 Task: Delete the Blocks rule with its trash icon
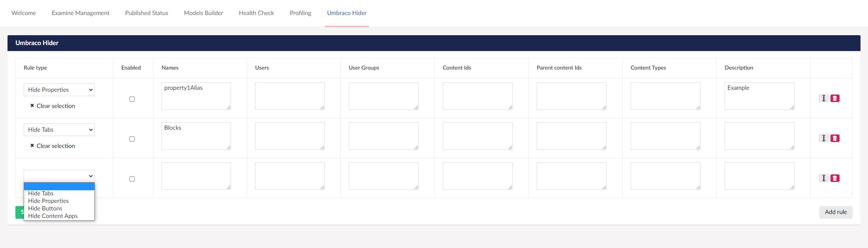click(x=835, y=138)
